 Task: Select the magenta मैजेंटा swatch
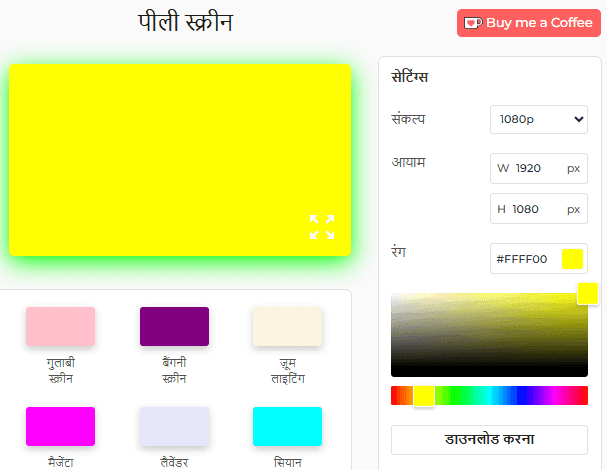click(x=60, y=426)
